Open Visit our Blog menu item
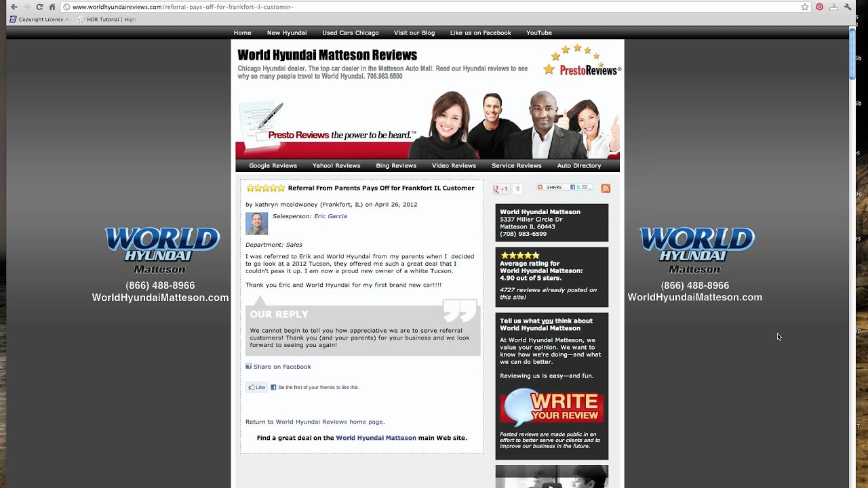 point(414,33)
